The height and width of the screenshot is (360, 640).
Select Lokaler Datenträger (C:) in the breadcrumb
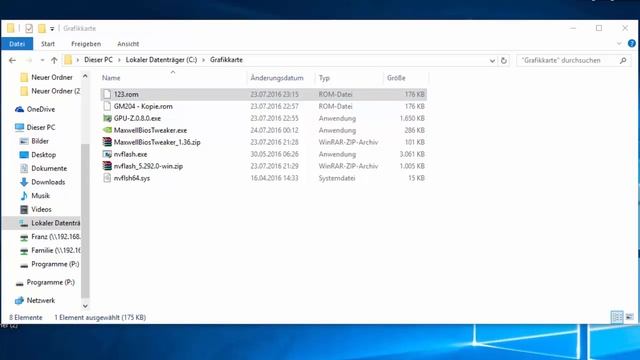tap(161, 60)
